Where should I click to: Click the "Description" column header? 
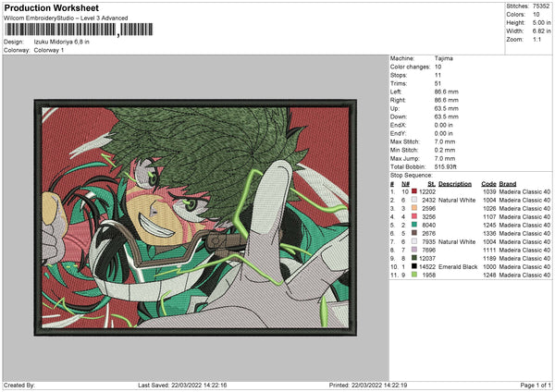(x=455, y=184)
